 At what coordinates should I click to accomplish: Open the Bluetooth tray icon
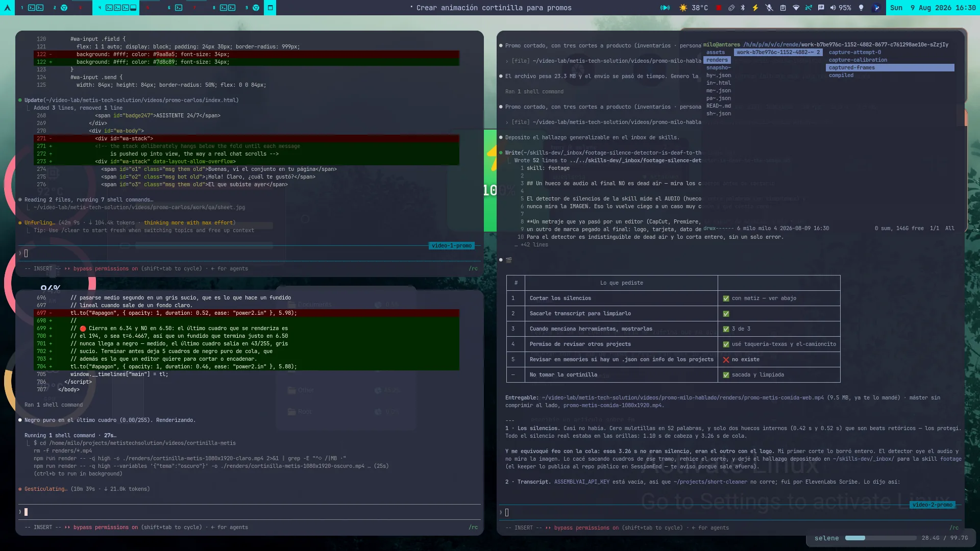pyautogui.click(x=743, y=8)
